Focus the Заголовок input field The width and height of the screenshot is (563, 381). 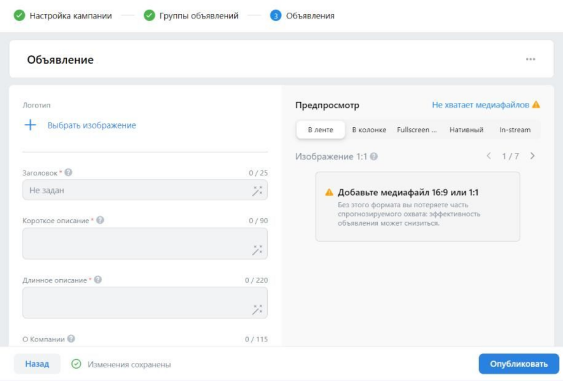[145, 190]
